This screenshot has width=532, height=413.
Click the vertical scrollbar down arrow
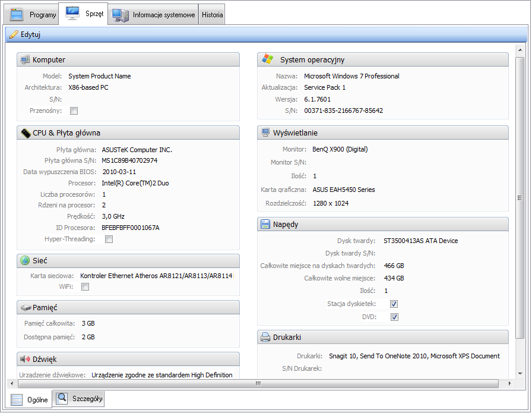point(520,374)
